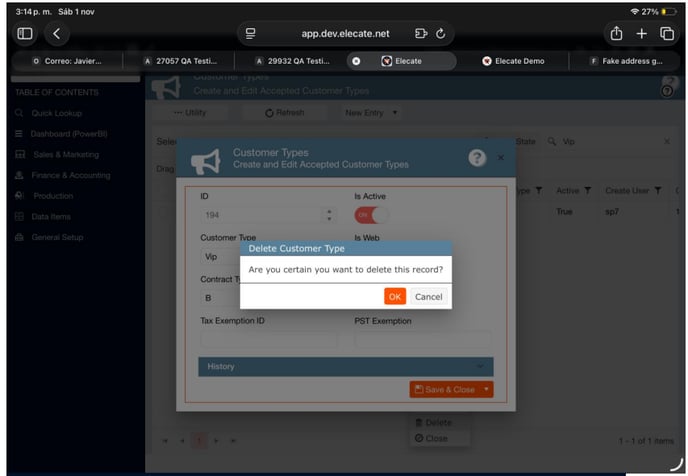
Task: Close the Elecate tab with X
Action: tap(355, 61)
